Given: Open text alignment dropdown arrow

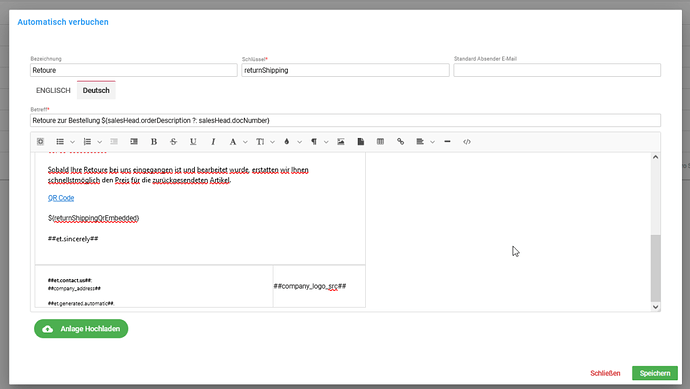Looking at the screenshot, I should coord(432,142).
